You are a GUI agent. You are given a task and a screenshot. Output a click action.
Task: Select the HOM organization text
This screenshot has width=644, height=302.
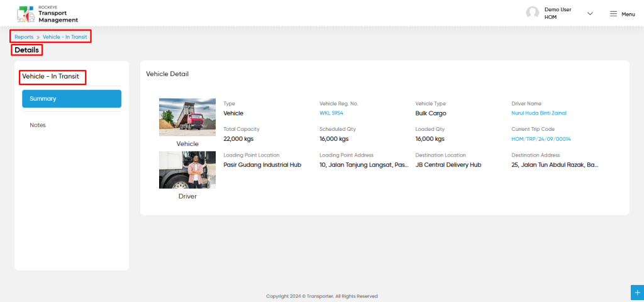tap(550, 17)
